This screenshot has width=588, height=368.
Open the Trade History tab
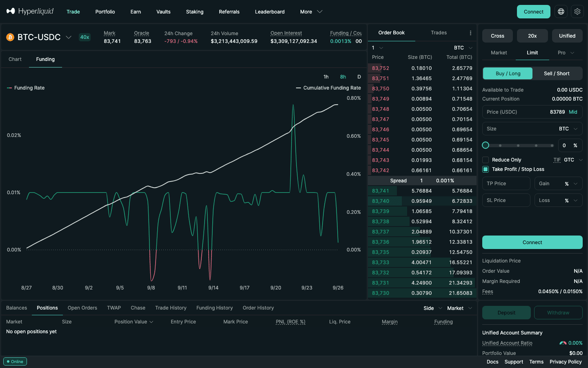pyautogui.click(x=171, y=308)
